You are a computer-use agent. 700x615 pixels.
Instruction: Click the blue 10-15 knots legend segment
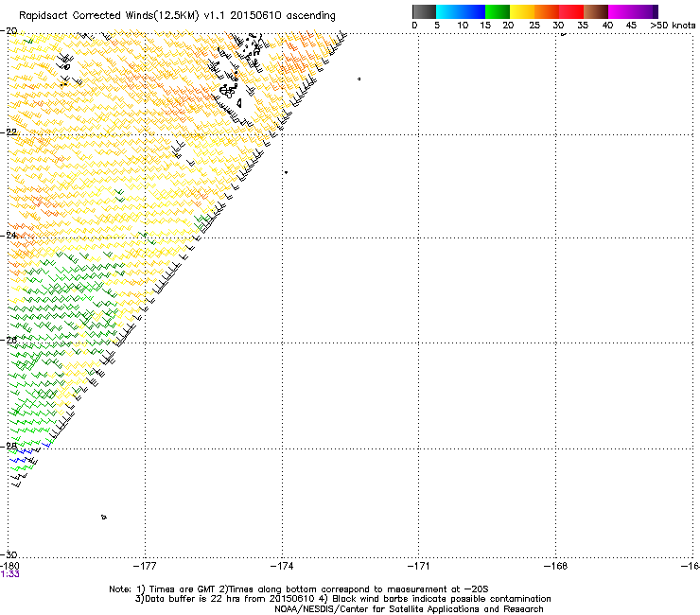[473, 11]
